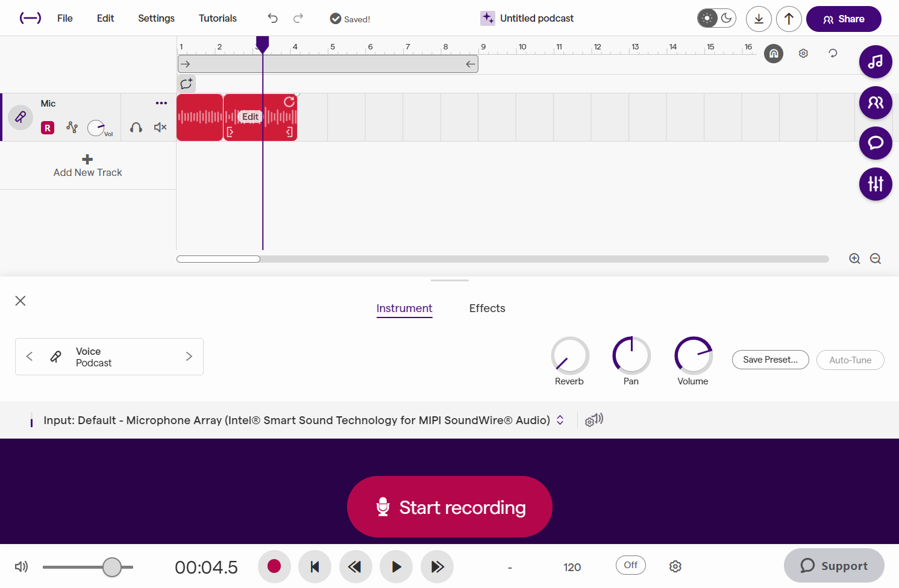Click the Play button in transport
899x588 pixels.
tap(396, 566)
